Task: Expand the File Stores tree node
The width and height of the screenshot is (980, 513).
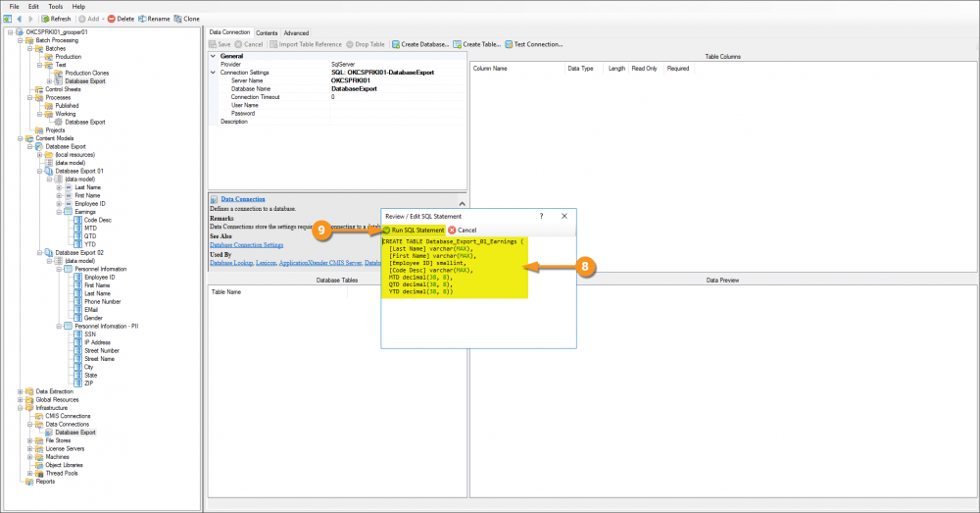Action: (x=30, y=440)
